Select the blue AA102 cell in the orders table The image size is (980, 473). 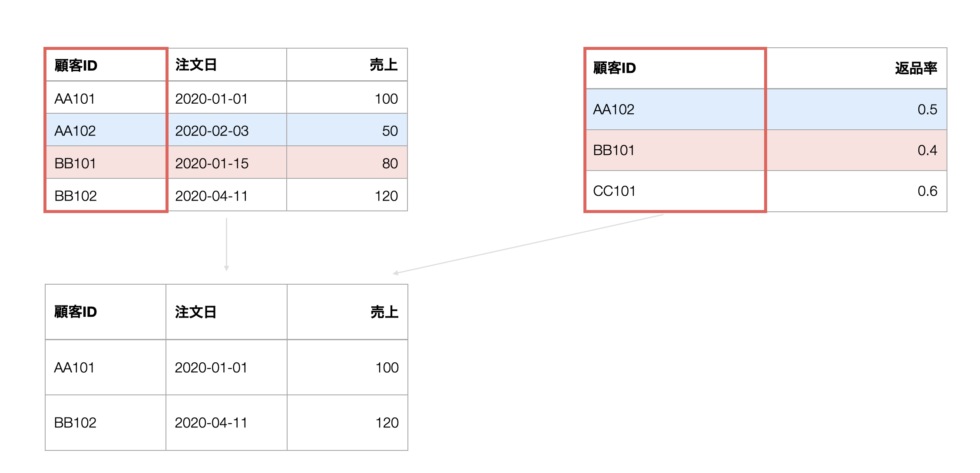[106, 130]
